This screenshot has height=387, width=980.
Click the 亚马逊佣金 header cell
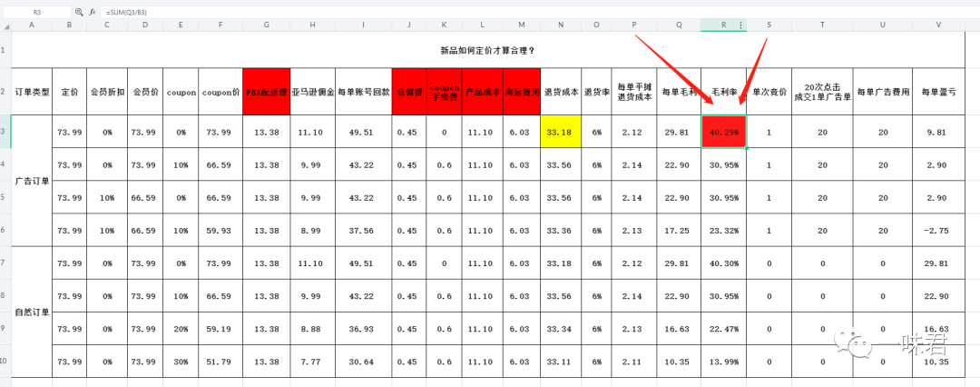tap(312, 92)
